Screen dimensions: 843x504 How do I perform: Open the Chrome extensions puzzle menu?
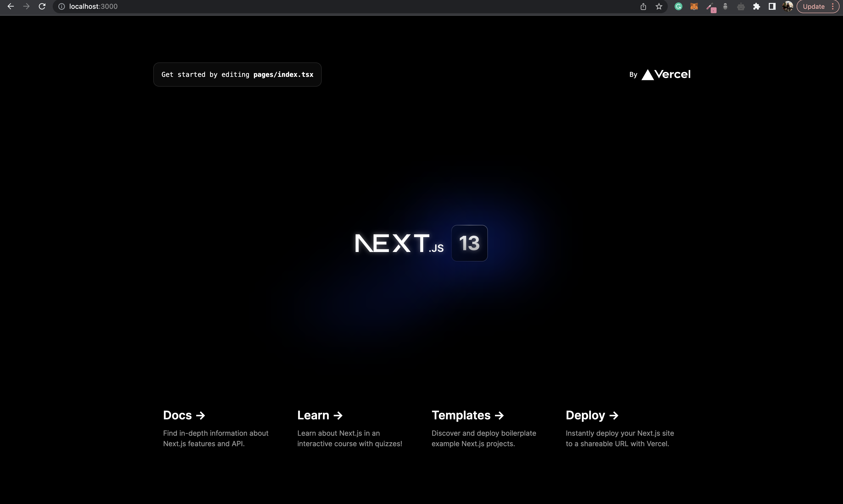tap(756, 6)
